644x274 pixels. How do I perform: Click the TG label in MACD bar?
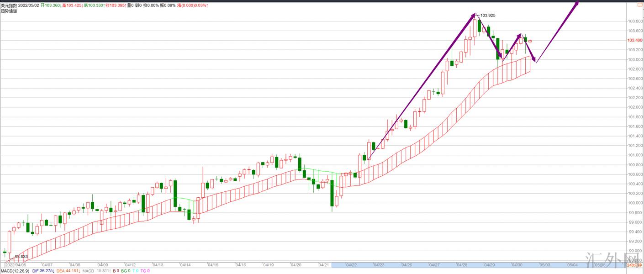click(145, 271)
